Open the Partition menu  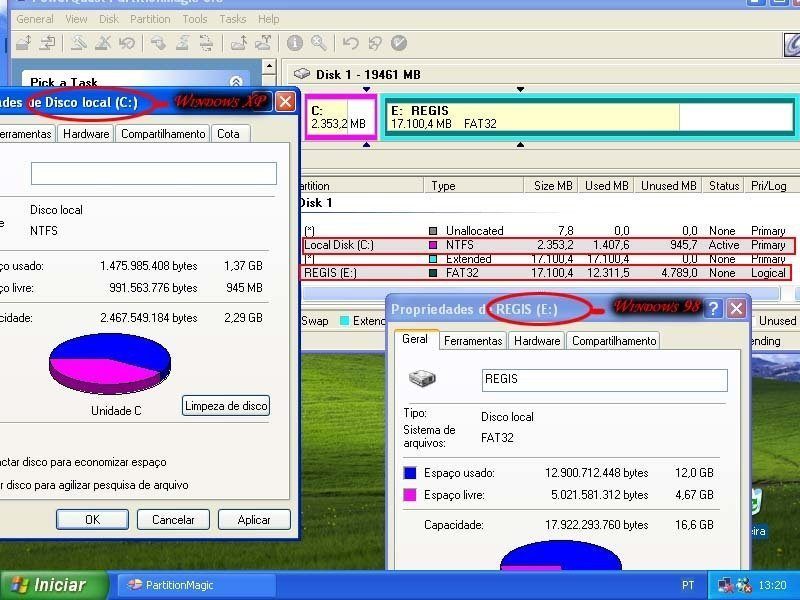150,19
